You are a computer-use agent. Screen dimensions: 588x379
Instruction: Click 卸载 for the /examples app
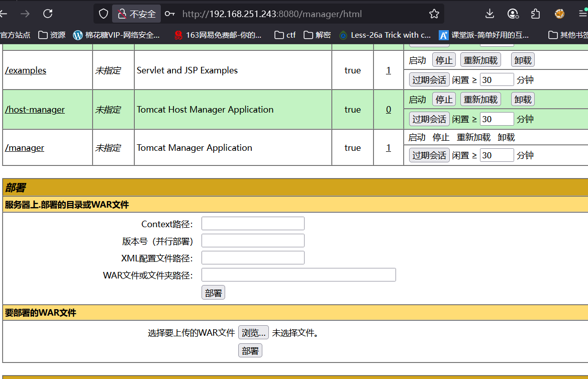click(x=523, y=60)
